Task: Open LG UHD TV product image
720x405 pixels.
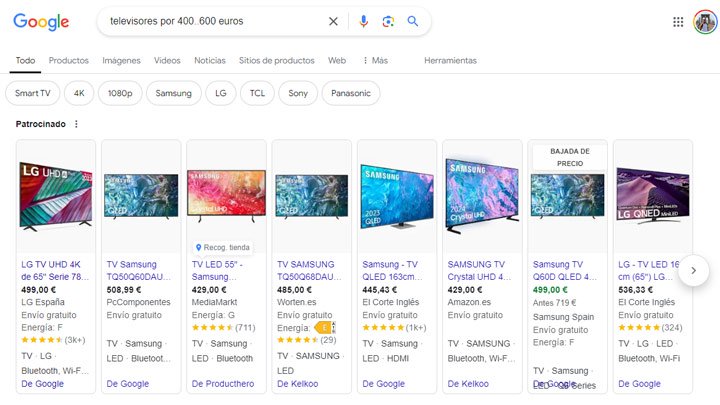Action: [56, 196]
